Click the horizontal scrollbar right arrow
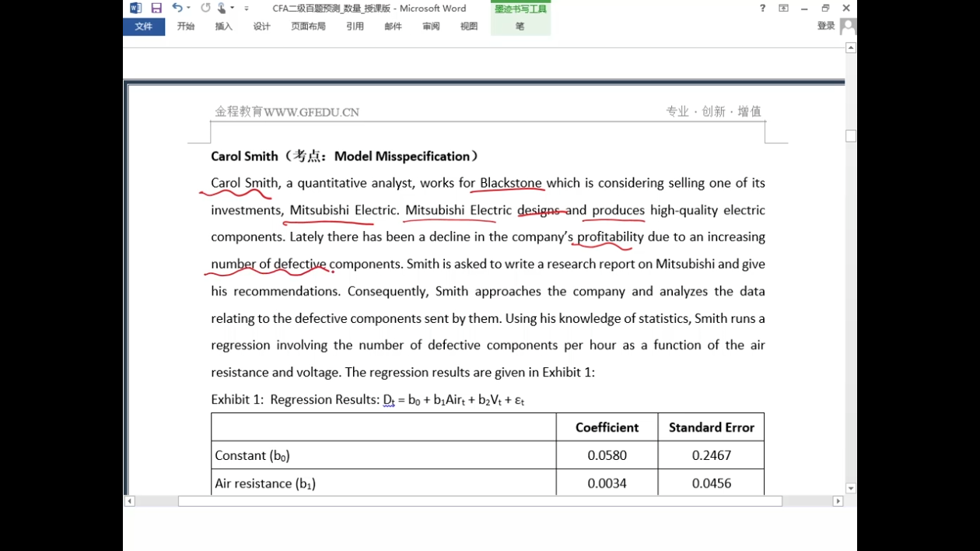This screenshot has width=980, height=551. point(838,501)
